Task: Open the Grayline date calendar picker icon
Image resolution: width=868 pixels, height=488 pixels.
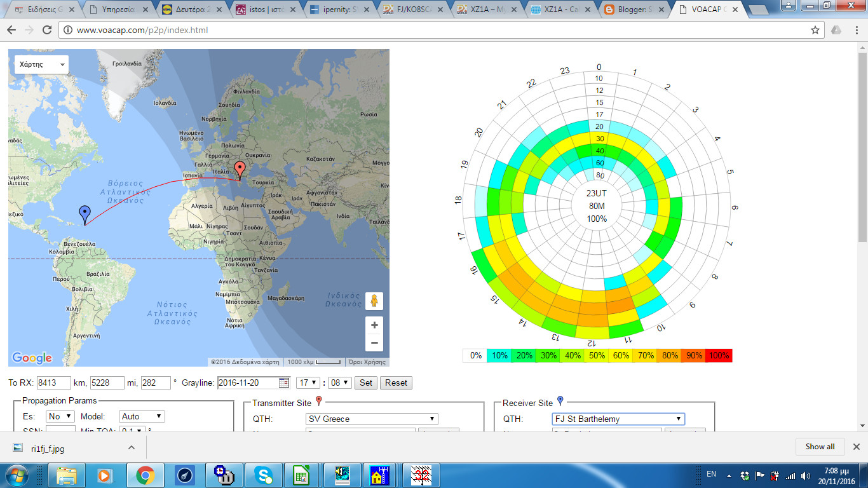Action: click(x=284, y=383)
